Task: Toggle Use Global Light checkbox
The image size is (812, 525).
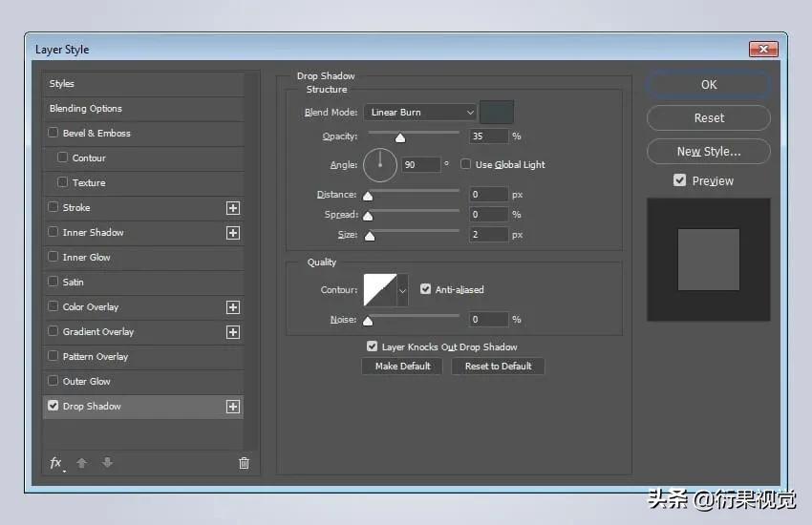Action: (465, 164)
